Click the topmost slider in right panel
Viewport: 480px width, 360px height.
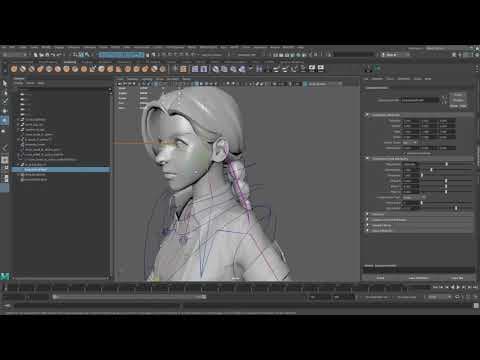click(447, 164)
